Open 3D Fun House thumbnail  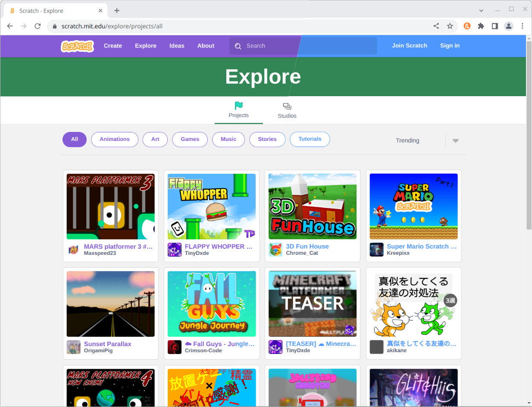pos(313,207)
